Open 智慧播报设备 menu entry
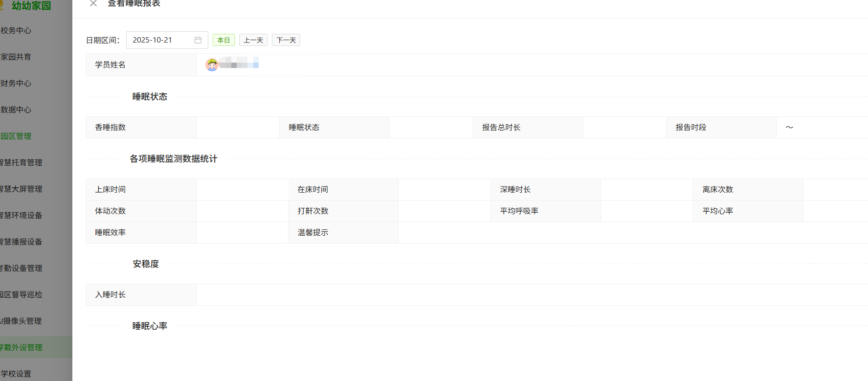868x381 pixels. coord(22,242)
